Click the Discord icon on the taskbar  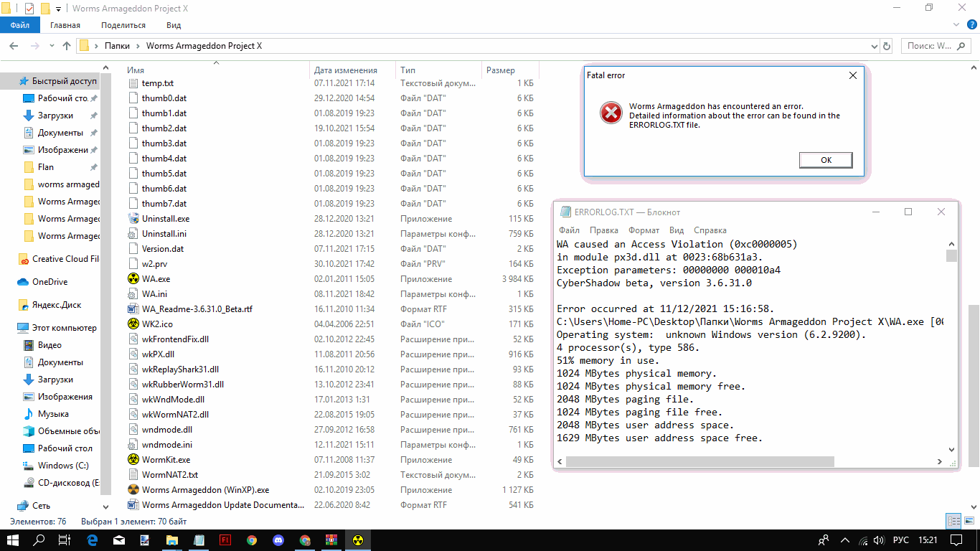point(278,540)
